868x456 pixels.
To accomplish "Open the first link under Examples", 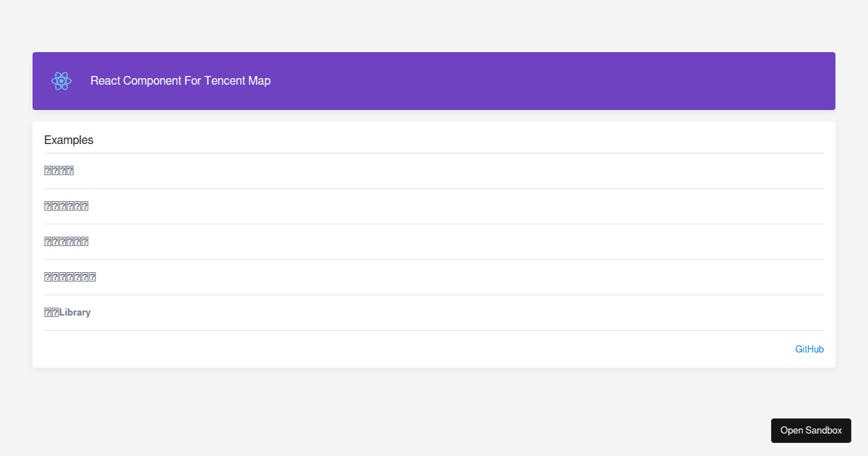I will tap(59, 171).
